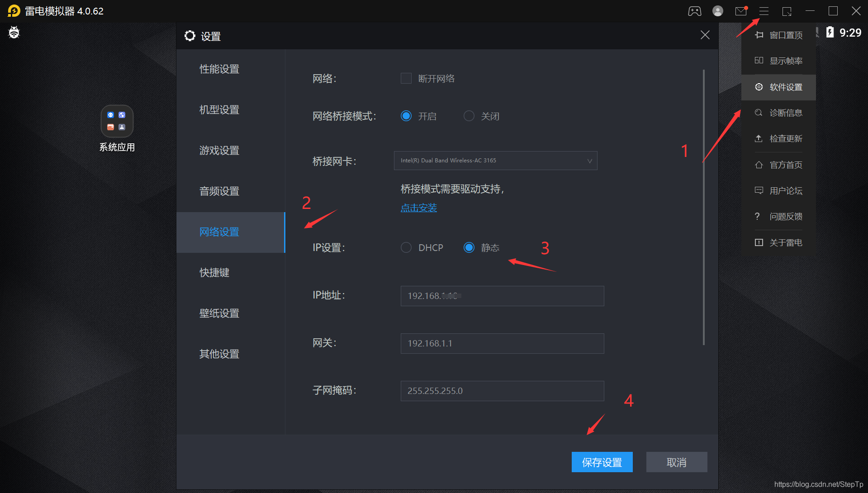Switch to 网络设置 tab
Image resolution: width=868 pixels, height=493 pixels.
(x=231, y=232)
